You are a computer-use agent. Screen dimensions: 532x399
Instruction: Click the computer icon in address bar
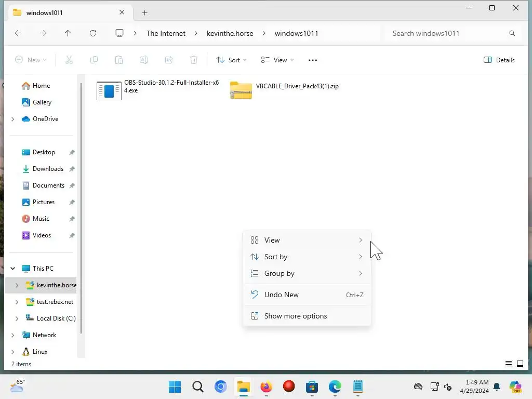[x=119, y=33]
